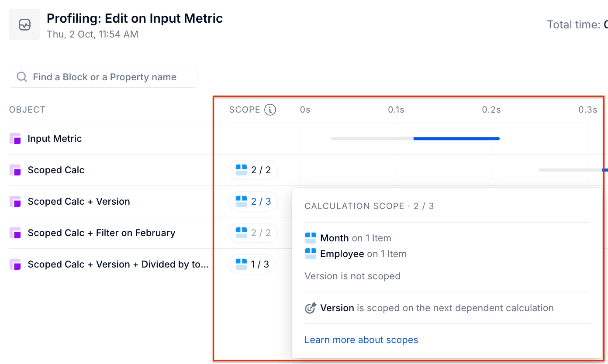Click the Employee dimension icon in popup
This screenshot has width=608, height=364.
311,254
